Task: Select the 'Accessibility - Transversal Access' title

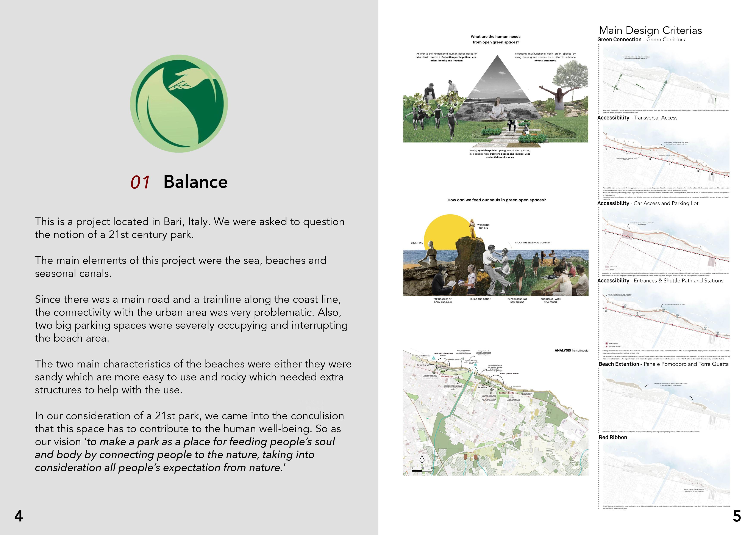Action: pyautogui.click(x=637, y=118)
